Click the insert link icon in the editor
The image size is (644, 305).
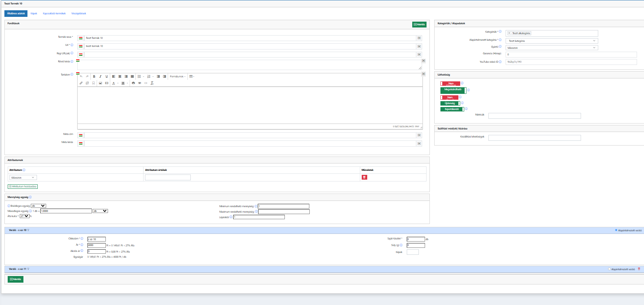pyautogui.click(x=81, y=83)
